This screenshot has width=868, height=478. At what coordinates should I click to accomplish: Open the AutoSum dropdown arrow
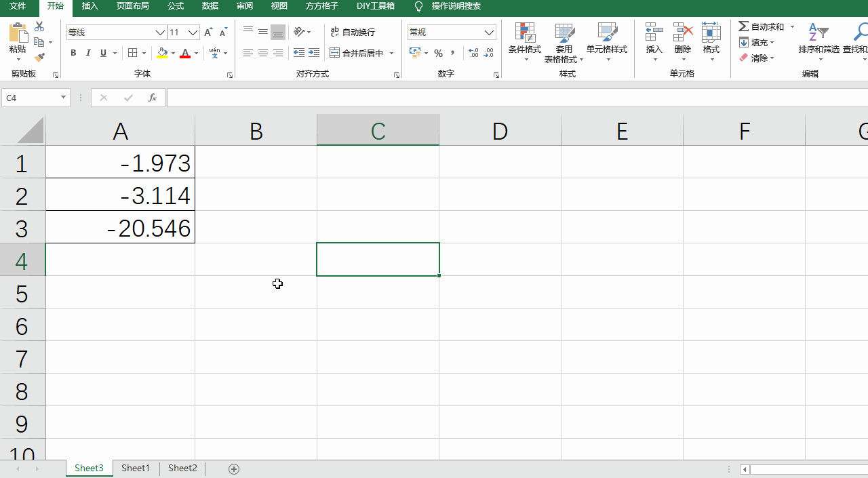pyautogui.click(x=792, y=26)
